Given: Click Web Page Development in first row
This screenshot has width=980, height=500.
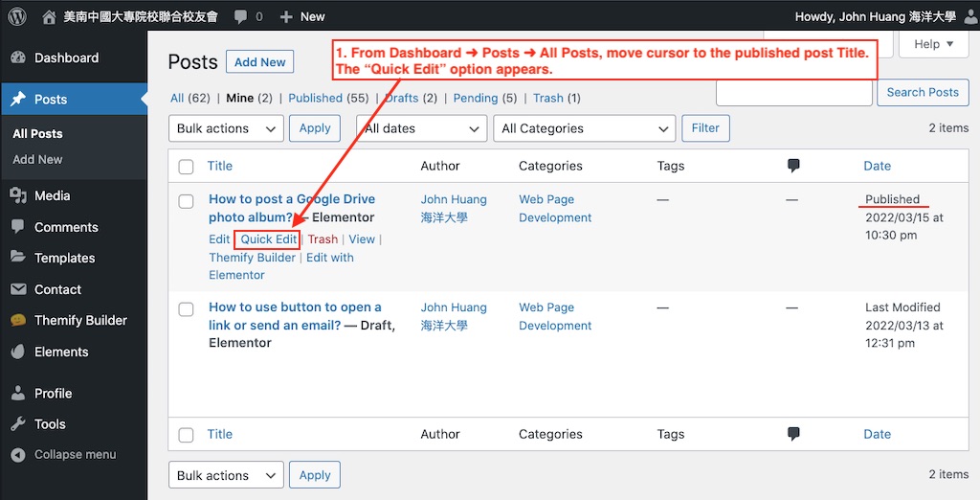Looking at the screenshot, I should (555, 209).
